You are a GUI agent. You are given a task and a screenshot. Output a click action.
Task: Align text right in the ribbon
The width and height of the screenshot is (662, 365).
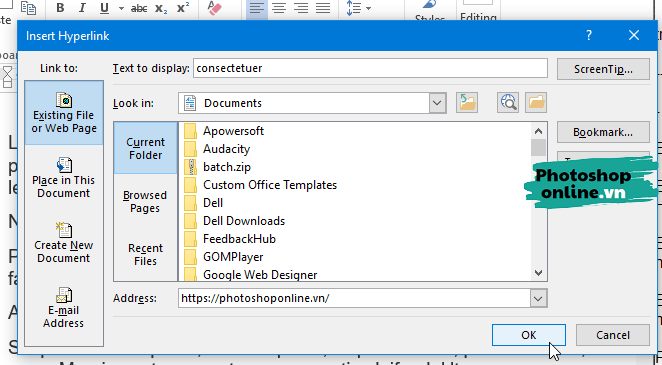tap(301, 8)
